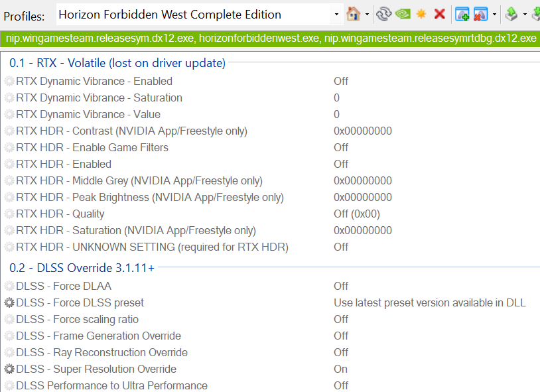Click gear icon for DLSS - Force DLSS preset

(9, 302)
